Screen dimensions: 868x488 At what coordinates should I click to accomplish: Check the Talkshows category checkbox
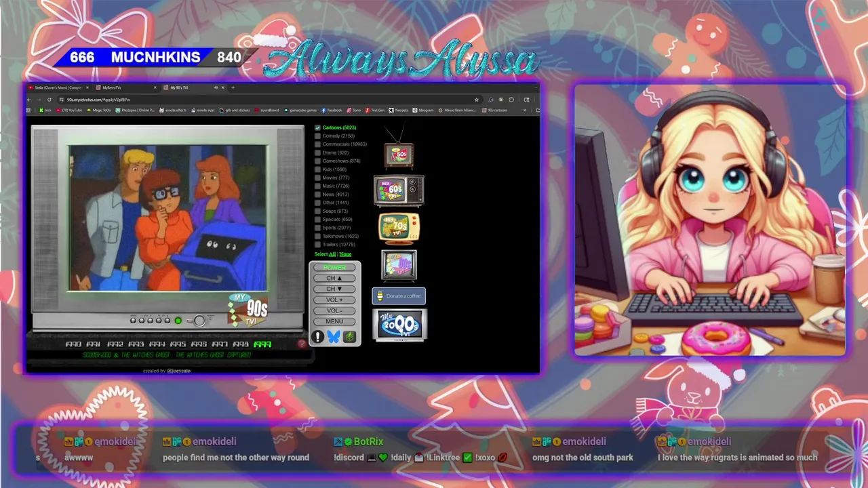(x=317, y=236)
